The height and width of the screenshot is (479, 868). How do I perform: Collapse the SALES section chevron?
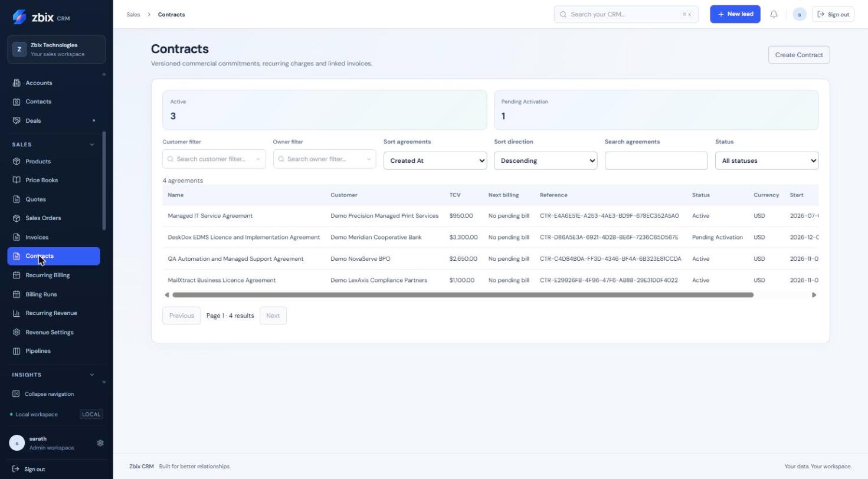[91, 145]
